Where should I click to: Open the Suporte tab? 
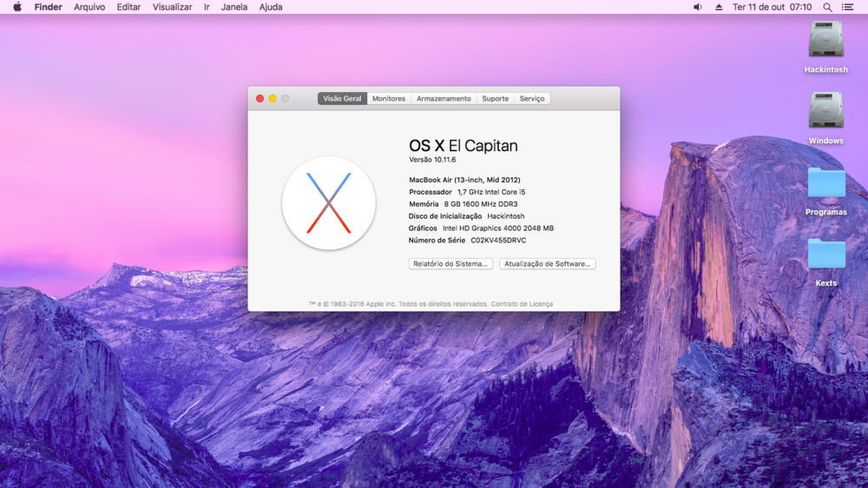(x=495, y=99)
